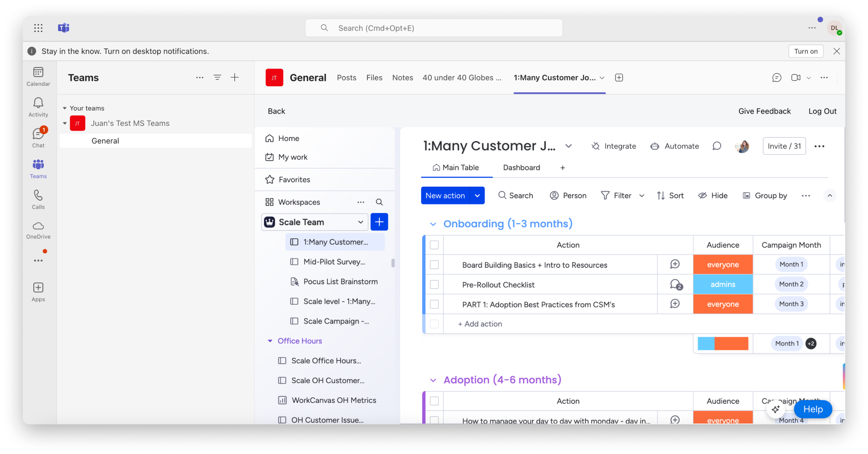
Task: Click the orange everyone audience label
Action: 723,265
